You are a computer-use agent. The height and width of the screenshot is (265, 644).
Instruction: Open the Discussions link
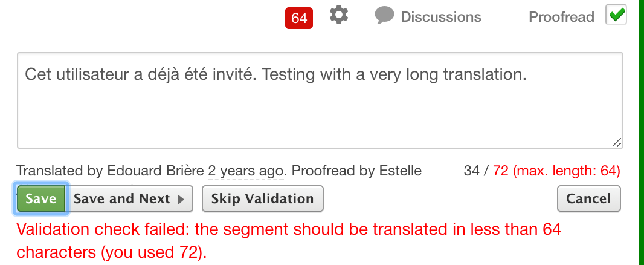(x=441, y=17)
